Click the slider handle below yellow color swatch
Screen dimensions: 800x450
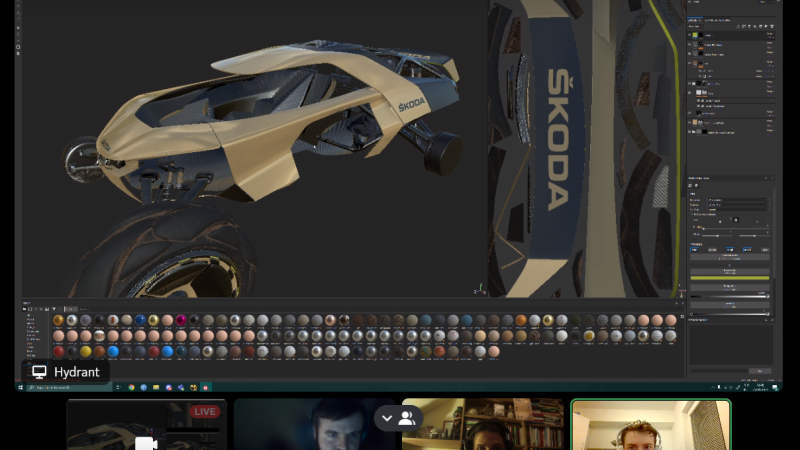tap(768, 296)
